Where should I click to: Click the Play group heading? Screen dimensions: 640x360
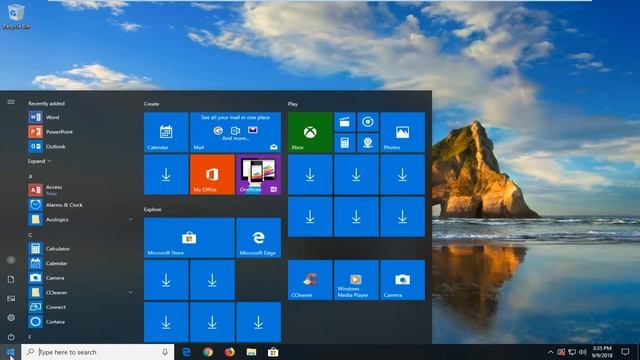pos(293,104)
